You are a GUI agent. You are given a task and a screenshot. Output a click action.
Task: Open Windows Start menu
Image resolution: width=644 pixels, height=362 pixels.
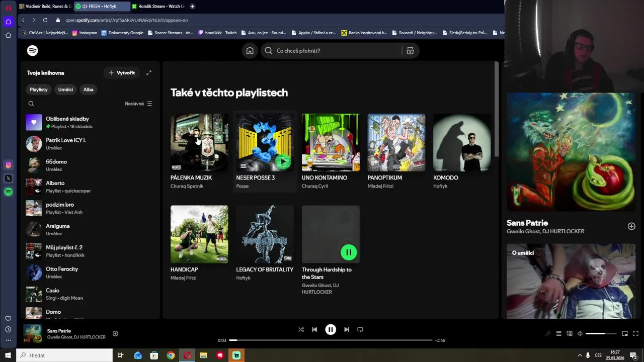[x=8, y=355]
